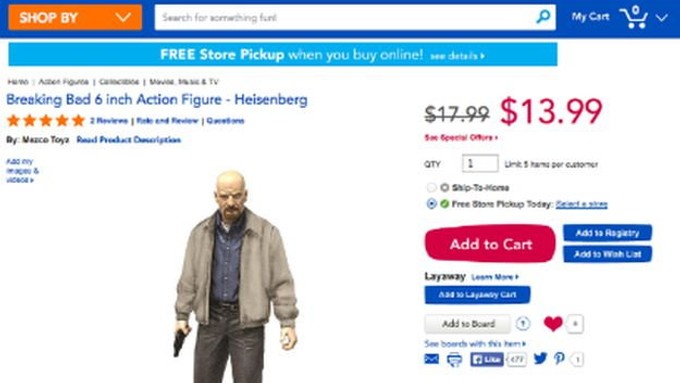Open the Collectibles breadcrumb
The height and width of the screenshot is (383, 680).
119,82
